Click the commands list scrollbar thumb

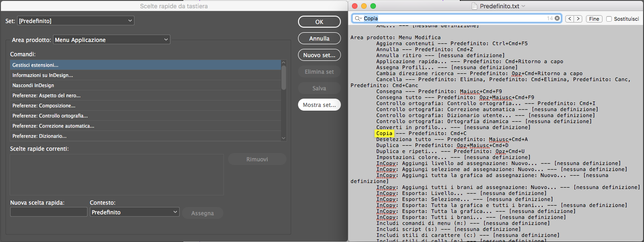tap(284, 77)
